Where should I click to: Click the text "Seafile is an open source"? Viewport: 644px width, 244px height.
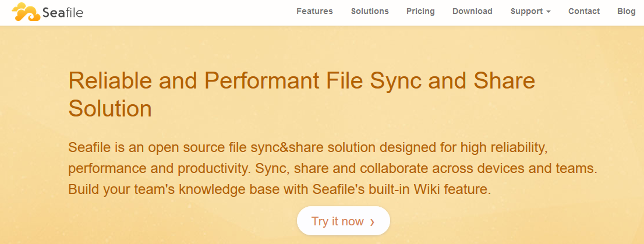[x=140, y=147]
